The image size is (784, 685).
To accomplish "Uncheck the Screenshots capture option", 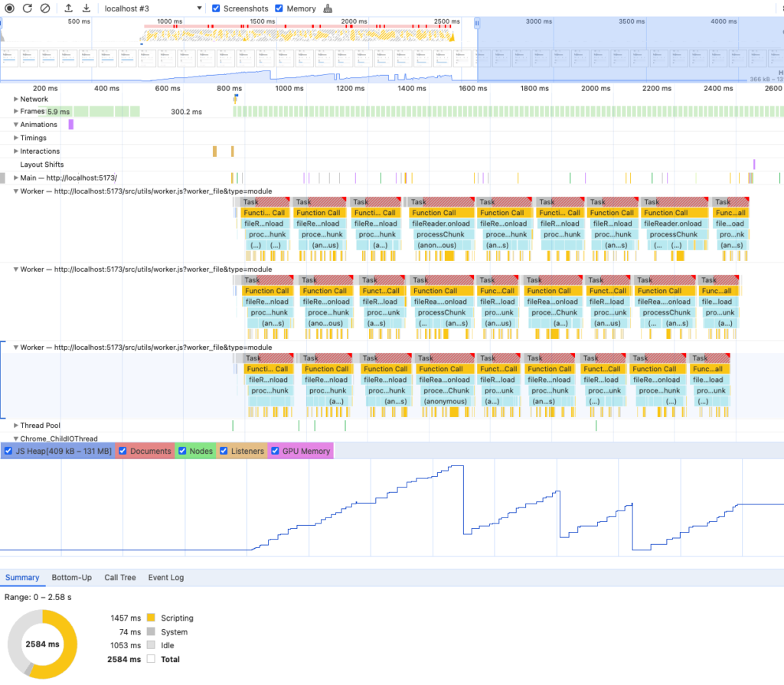I will tap(215, 8).
